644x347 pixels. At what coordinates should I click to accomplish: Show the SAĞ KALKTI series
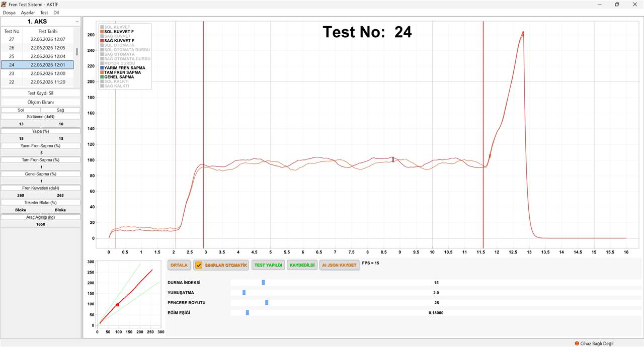click(114, 86)
